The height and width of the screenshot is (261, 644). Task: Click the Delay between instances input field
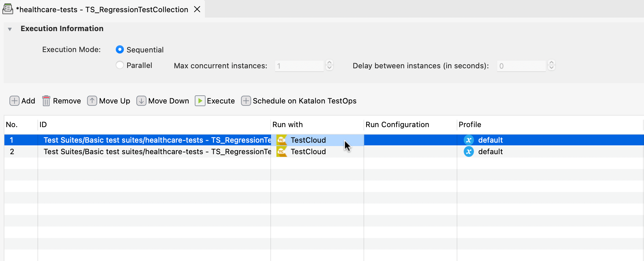[521, 66]
